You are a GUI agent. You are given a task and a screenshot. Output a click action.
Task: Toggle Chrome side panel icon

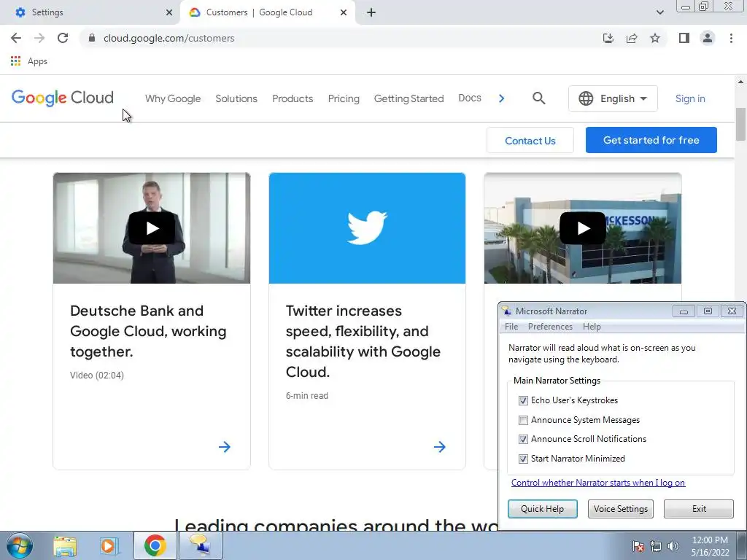coord(684,38)
